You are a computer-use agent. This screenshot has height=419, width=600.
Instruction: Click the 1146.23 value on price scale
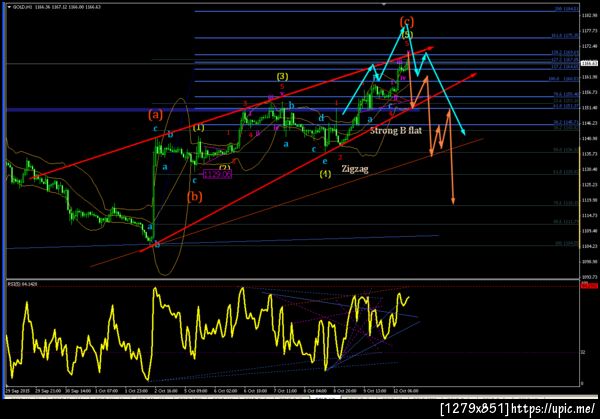590,123
